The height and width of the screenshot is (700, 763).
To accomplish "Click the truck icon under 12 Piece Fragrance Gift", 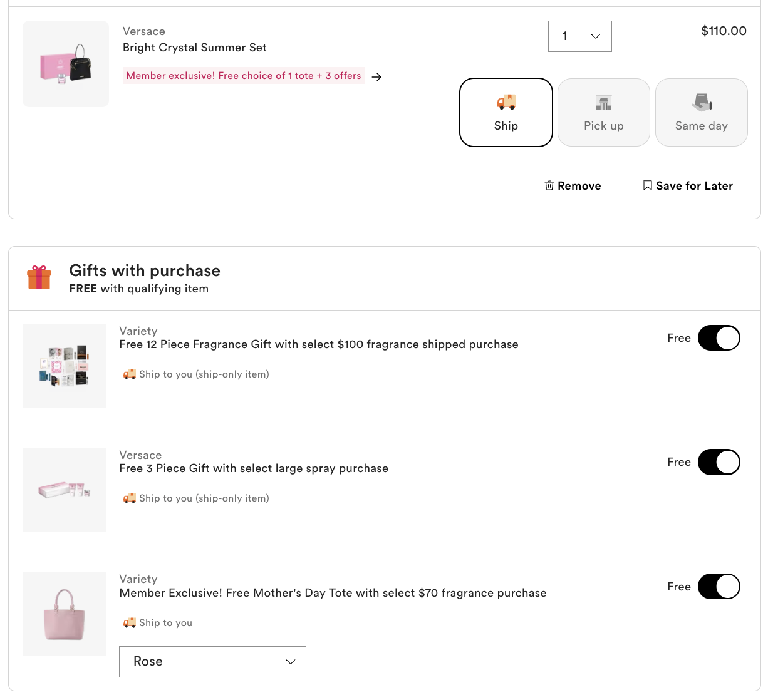I will click(x=130, y=374).
